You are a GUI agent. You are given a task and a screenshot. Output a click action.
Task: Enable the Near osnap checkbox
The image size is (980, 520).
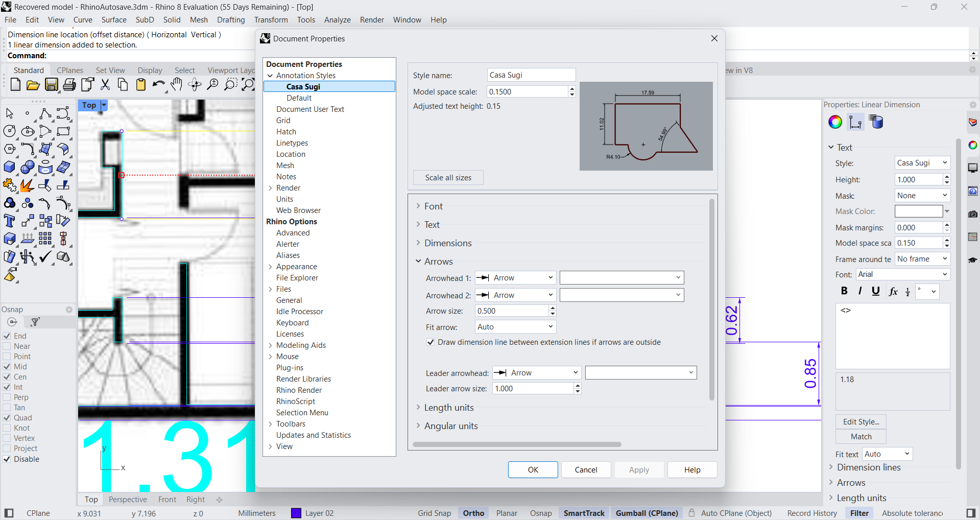pyautogui.click(x=7, y=346)
